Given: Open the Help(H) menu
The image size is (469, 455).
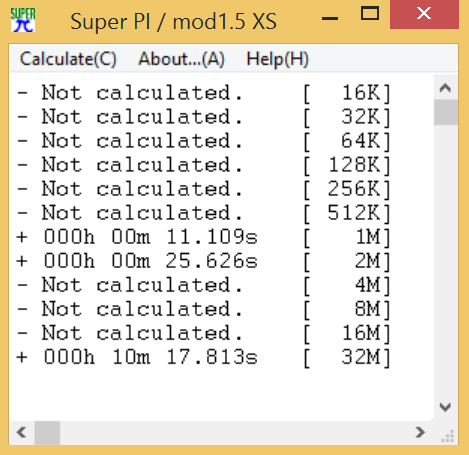Looking at the screenshot, I should click(277, 59).
